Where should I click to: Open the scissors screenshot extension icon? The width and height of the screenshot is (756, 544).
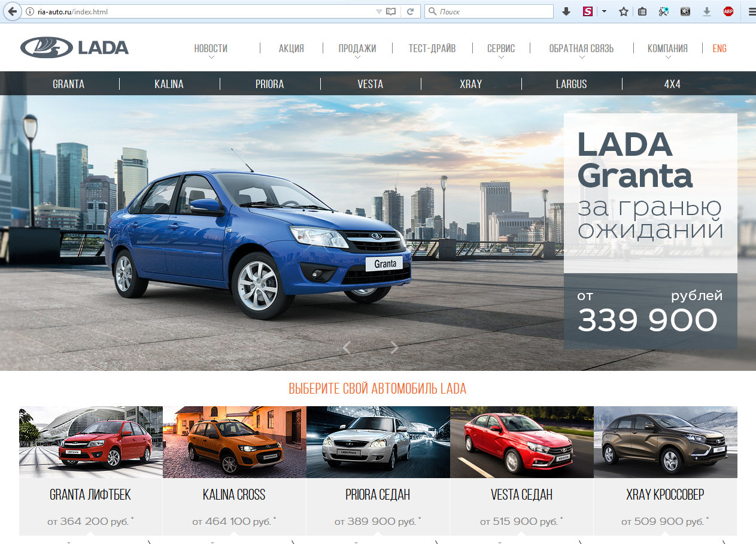click(x=663, y=11)
